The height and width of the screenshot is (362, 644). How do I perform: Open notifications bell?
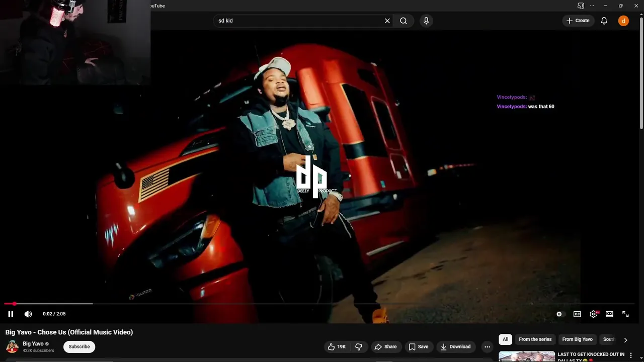pyautogui.click(x=604, y=21)
